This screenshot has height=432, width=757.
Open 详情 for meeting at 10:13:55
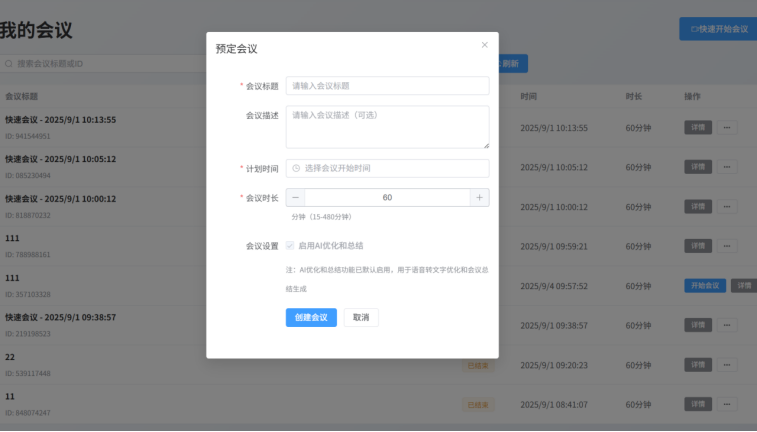[x=698, y=127]
